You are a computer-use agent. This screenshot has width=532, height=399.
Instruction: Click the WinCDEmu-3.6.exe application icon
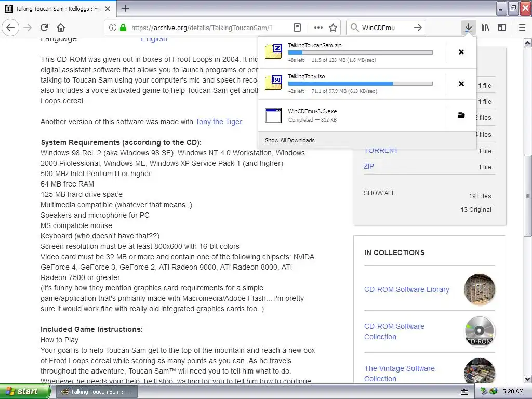coord(273,115)
